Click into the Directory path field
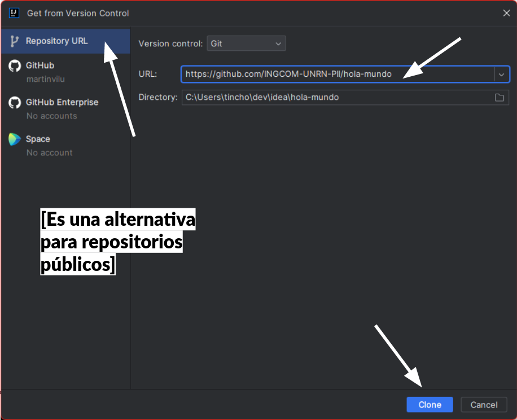This screenshot has height=420, width=517. 336,98
